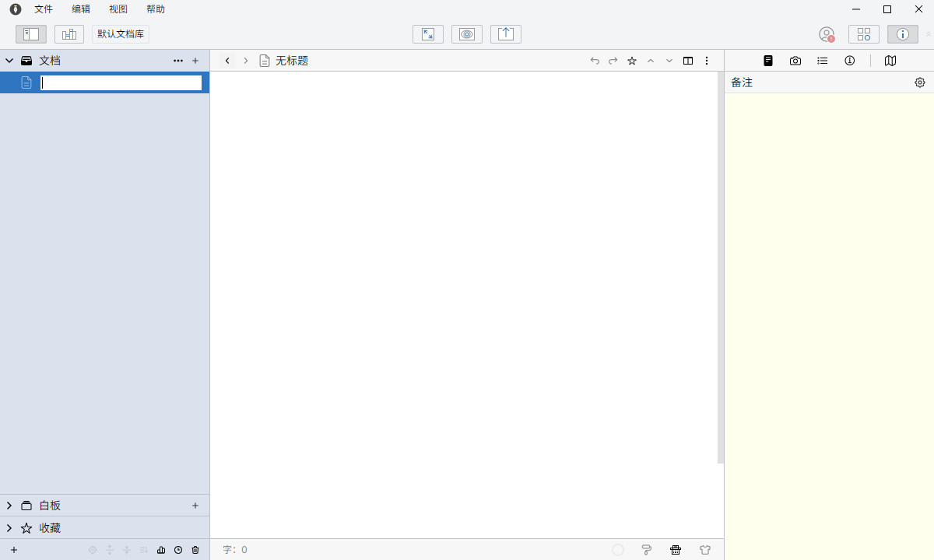Open the whiteboard view toolbar icon
Image resolution: width=934 pixels, height=560 pixels.
tap(69, 34)
